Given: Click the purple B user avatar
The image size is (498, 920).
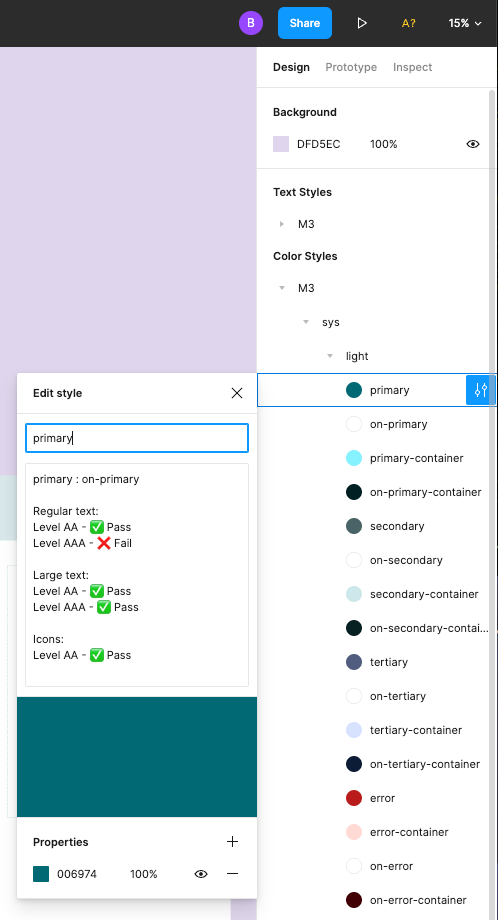Looking at the screenshot, I should pyautogui.click(x=250, y=23).
